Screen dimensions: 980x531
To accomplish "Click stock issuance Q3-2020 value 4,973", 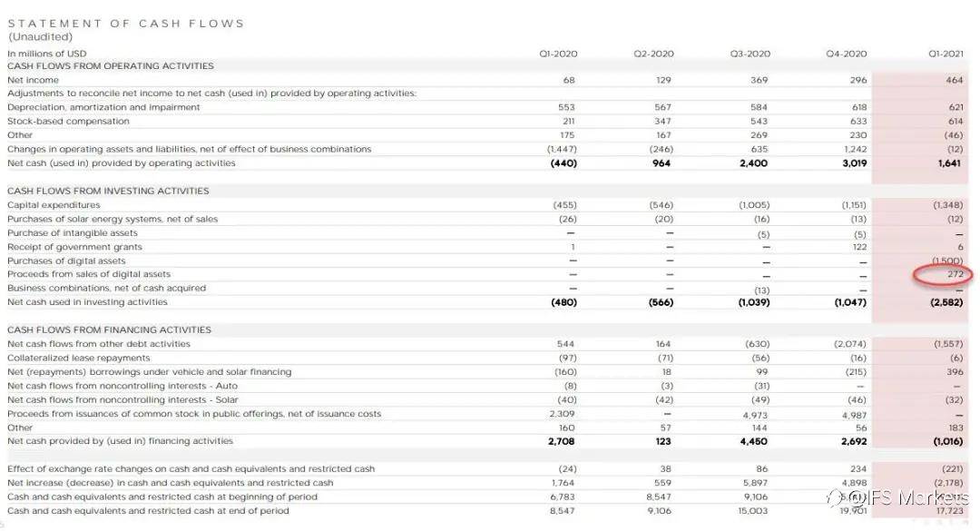I will pyautogui.click(x=755, y=415).
